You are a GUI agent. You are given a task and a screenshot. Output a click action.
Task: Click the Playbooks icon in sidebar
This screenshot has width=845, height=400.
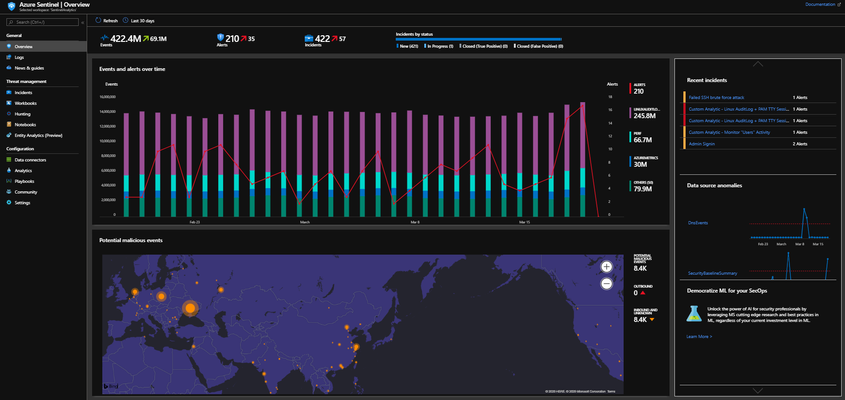[x=9, y=181]
